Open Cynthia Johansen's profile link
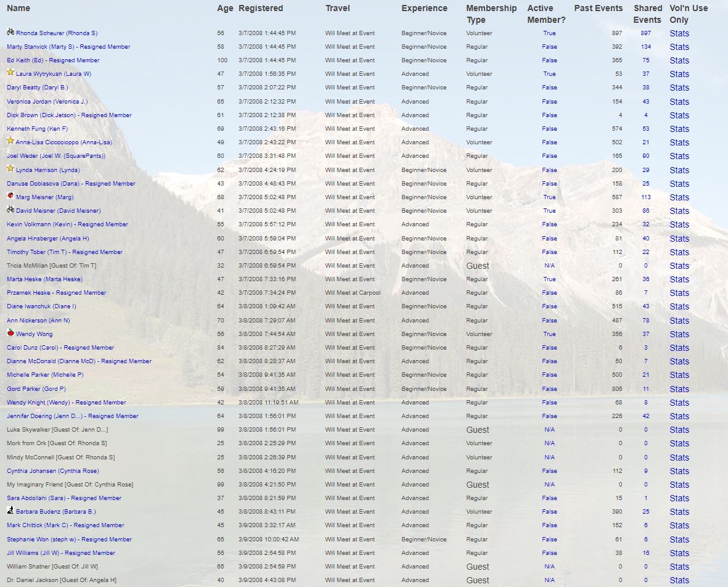The image size is (728, 587). coord(52,471)
